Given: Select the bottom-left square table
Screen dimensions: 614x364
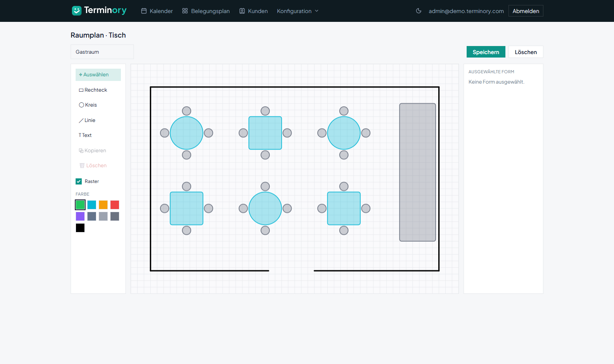Looking at the screenshot, I should (187, 208).
